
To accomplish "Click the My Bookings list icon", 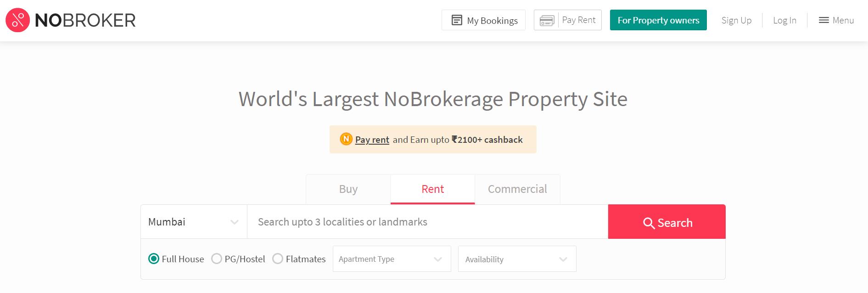I will coord(457,20).
